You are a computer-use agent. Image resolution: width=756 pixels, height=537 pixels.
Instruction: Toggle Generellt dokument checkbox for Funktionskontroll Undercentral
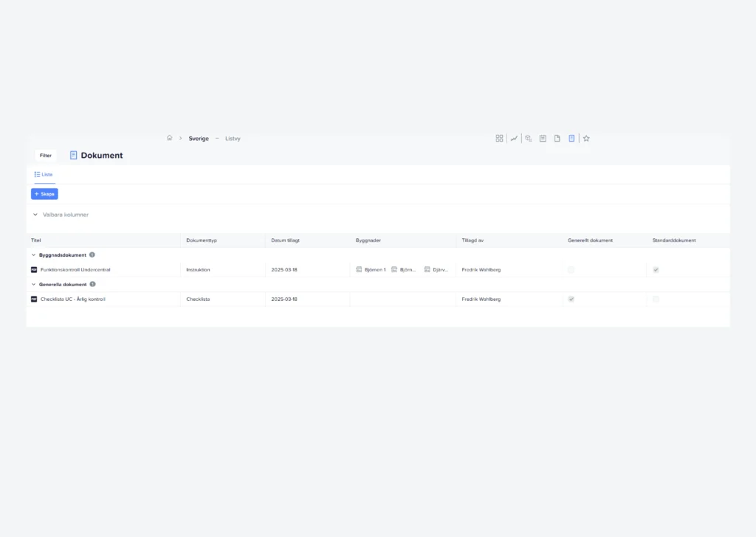[571, 270]
